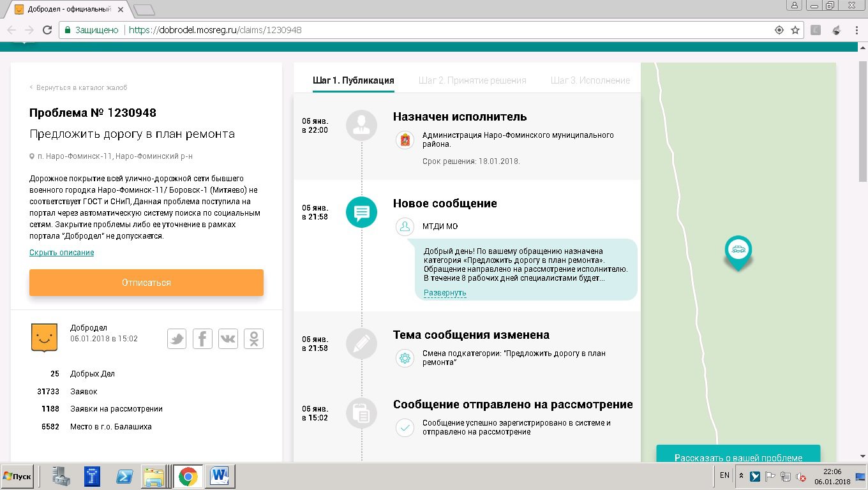Click the EN language indicator in tray
The width and height of the screenshot is (868, 490).
coord(724,475)
